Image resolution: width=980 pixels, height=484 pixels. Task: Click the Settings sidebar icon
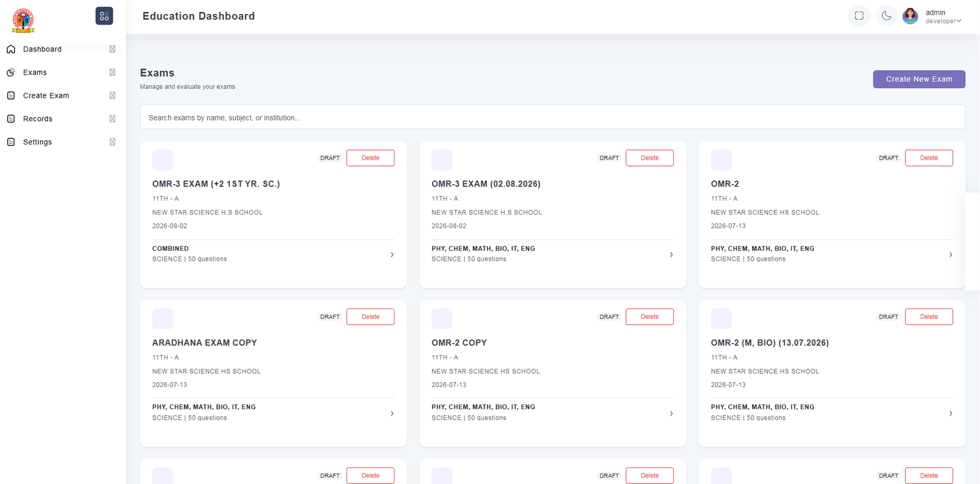click(x=11, y=142)
